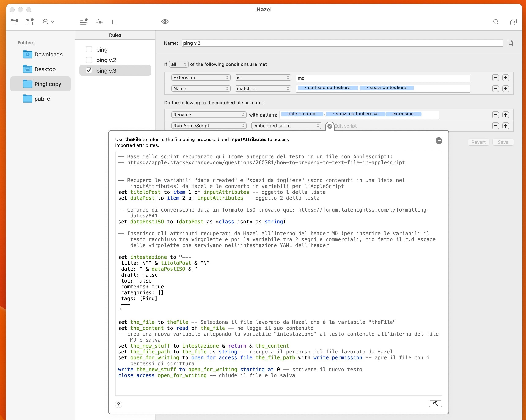Add condition after Name row with plus
The width and height of the screenshot is (526, 420).
pyautogui.click(x=506, y=89)
